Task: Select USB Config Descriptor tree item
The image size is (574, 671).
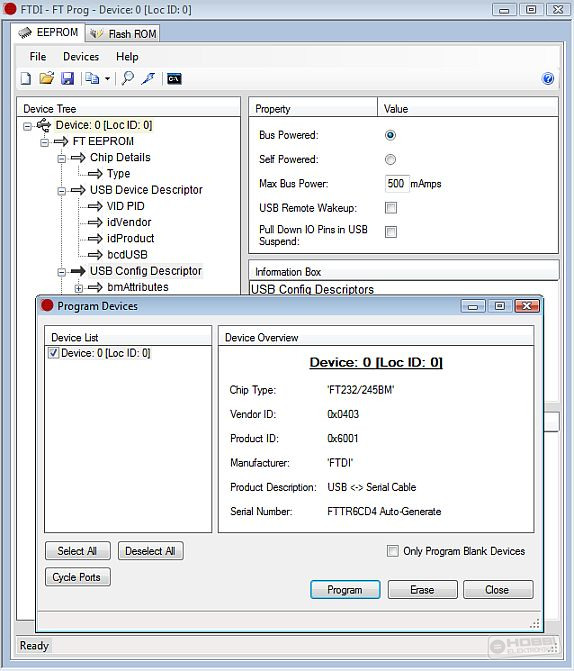Action: pos(146,271)
